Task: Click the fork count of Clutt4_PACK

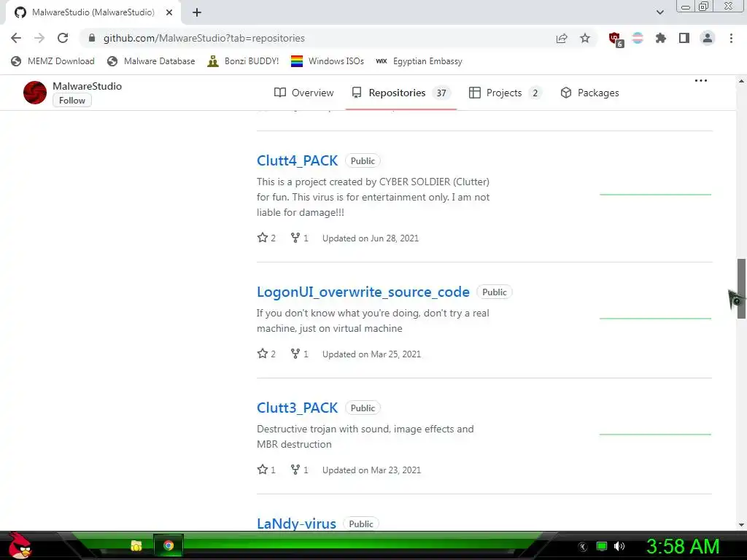Action: [300, 238]
